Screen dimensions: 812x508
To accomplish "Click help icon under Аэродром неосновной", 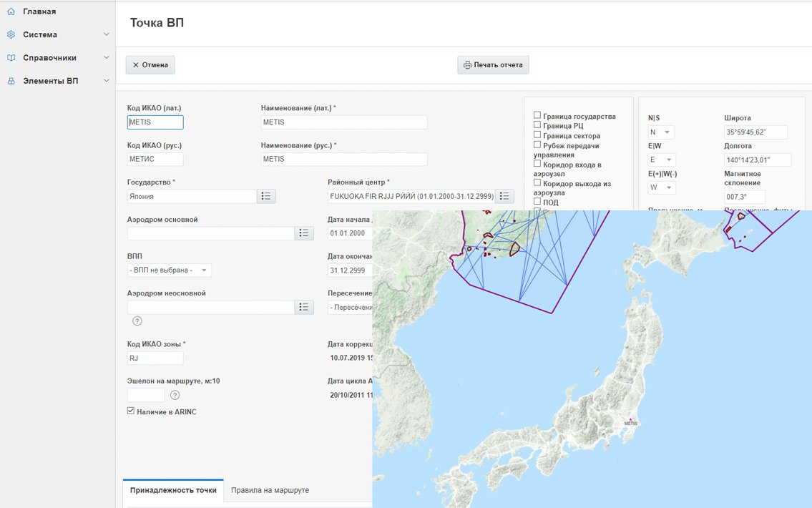I will [137, 321].
